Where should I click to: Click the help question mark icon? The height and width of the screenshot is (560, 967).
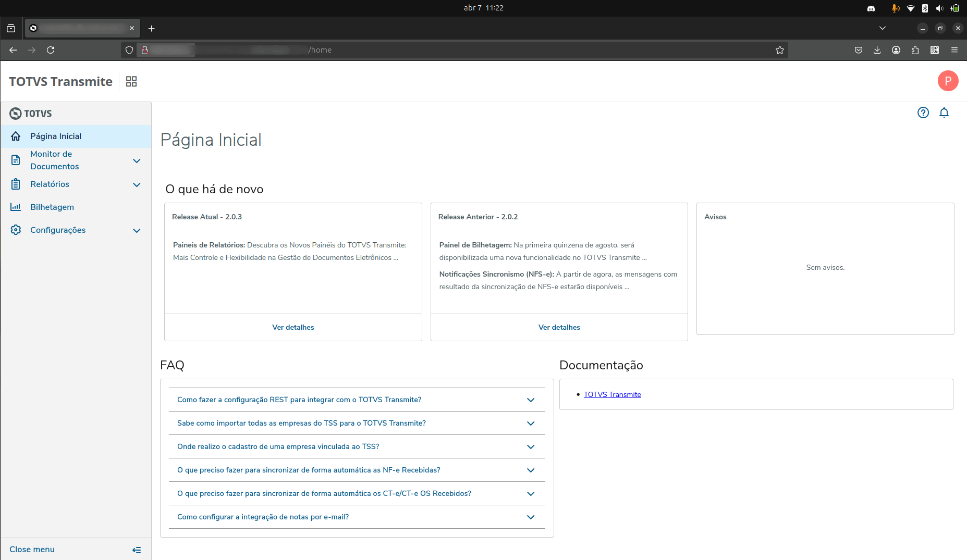(x=923, y=113)
